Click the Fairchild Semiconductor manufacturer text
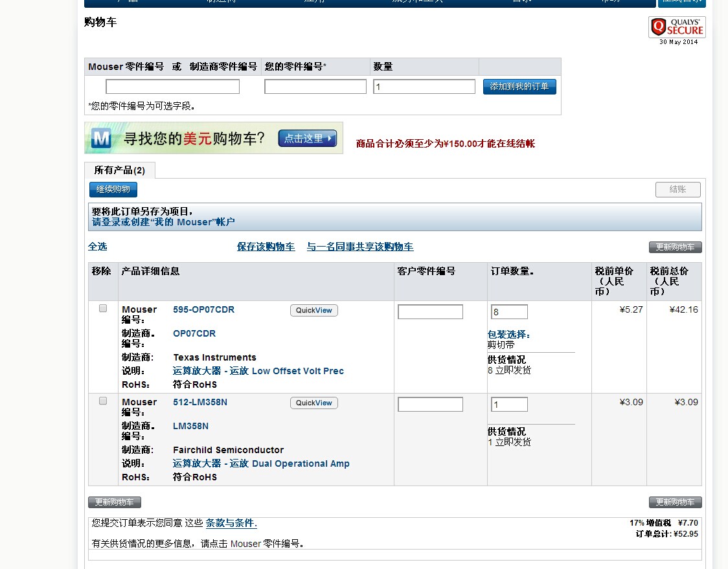The image size is (728, 569). (x=229, y=450)
